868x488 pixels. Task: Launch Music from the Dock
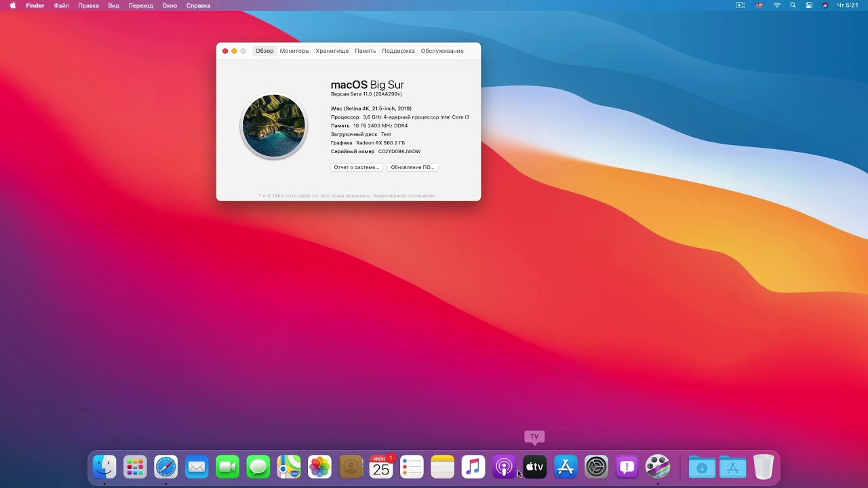(473, 466)
